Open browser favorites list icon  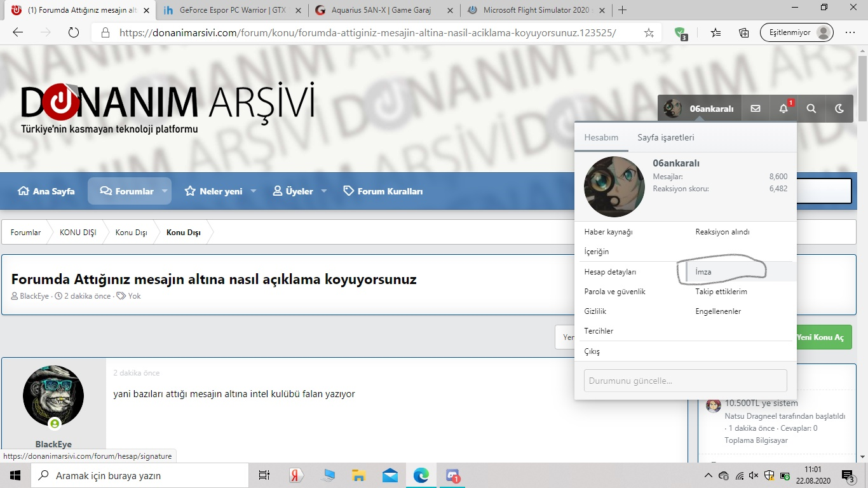(716, 32)
